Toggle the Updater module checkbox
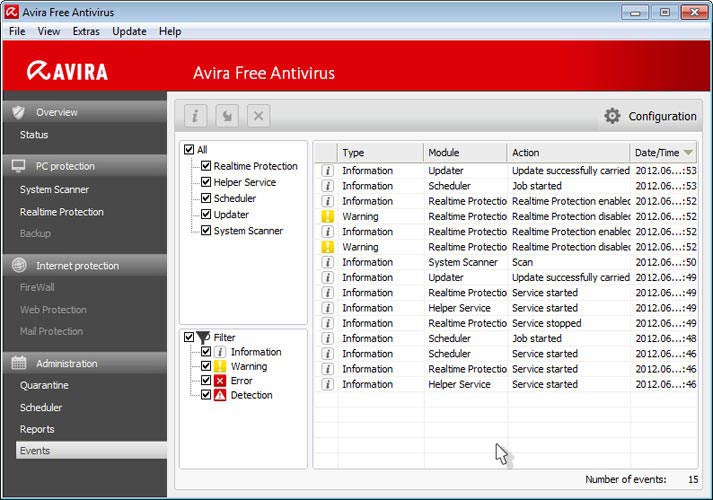The height and width of the screenshot is (500, 713). click(206, 215)
